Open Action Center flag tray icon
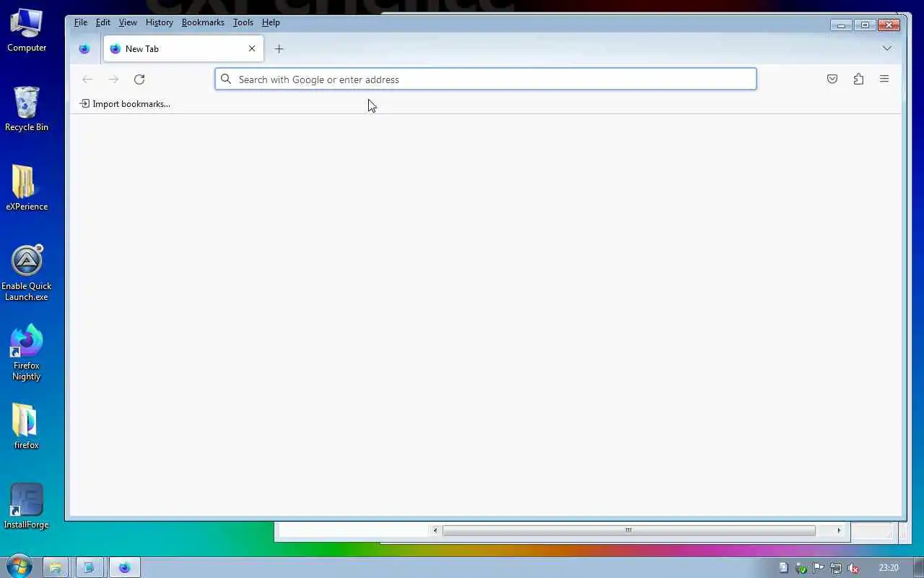The width and height of the screenshot is (924, 578). click(819, 568)
